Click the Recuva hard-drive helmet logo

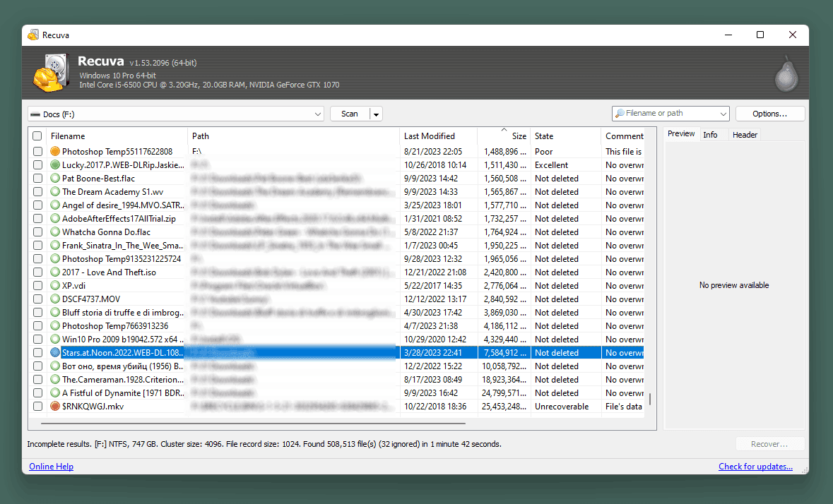[x=51, y=73]
